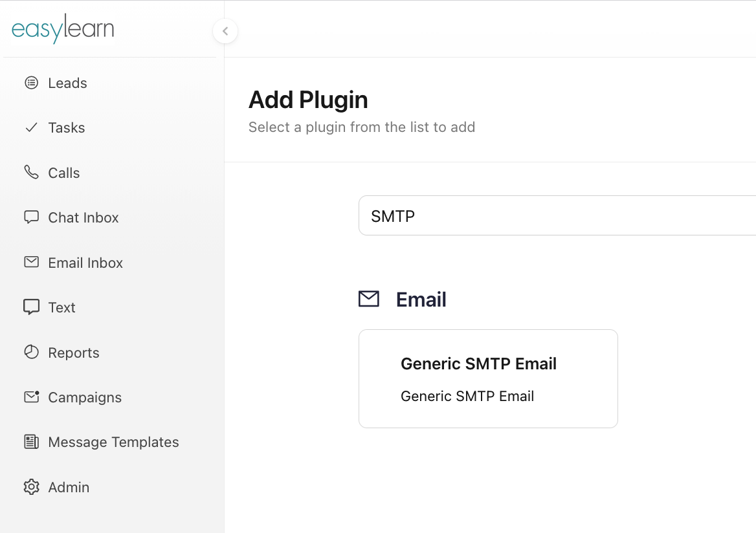Screen dimensions: 756x533
Task: Click the Tasks checkmark icon
Action: 31,127
